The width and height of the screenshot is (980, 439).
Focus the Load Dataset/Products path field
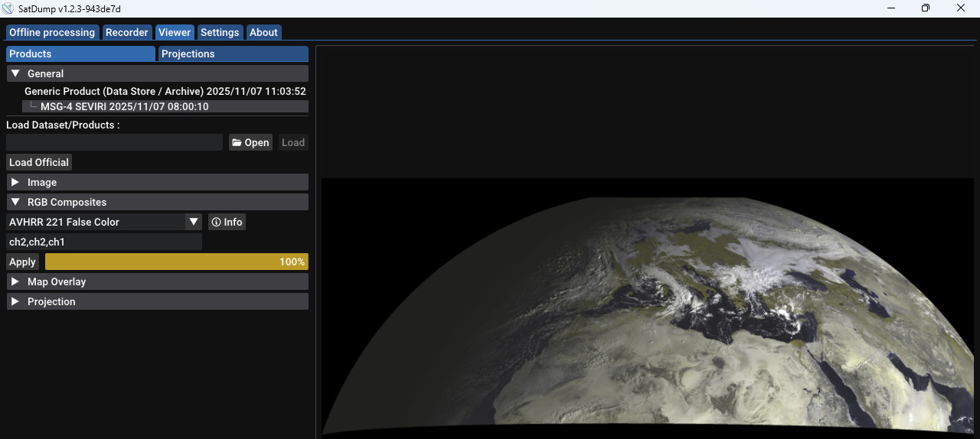pos(114,142)
